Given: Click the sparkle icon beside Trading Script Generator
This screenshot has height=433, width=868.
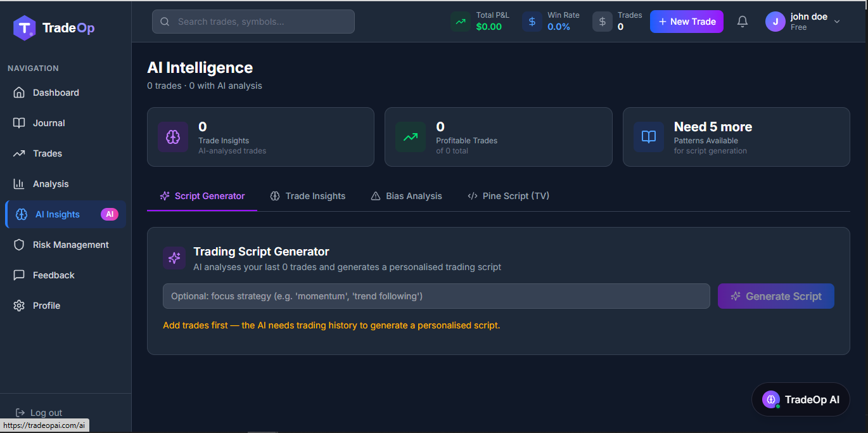Looking at the screenshot, I should point(174,258).
